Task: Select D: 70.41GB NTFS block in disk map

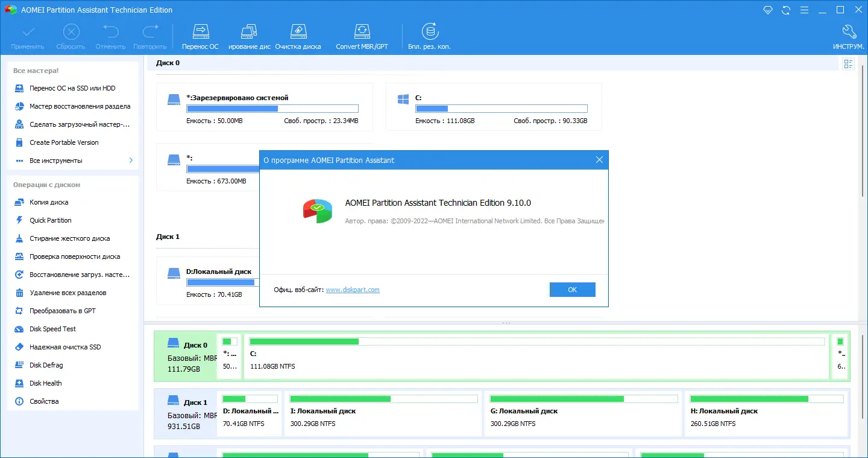Action: tap(250, 413)
